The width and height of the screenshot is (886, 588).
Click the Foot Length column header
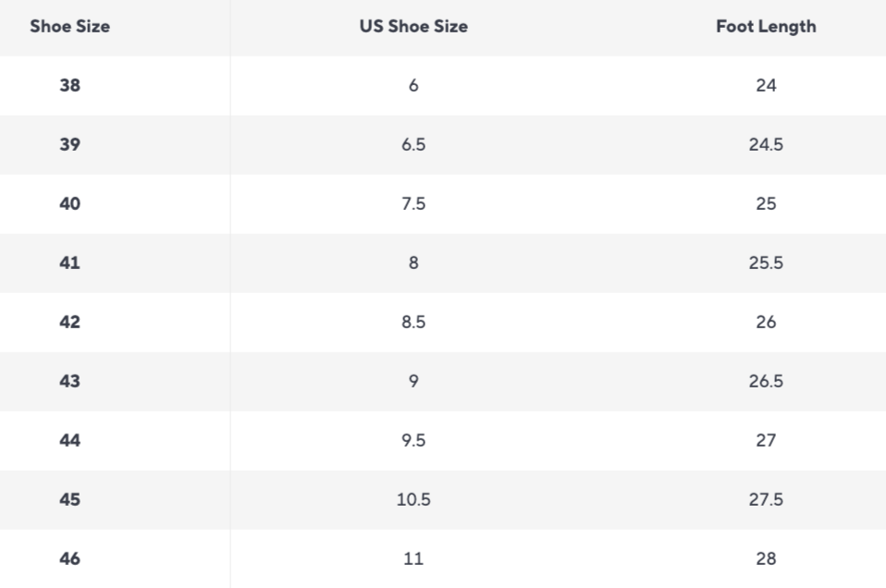pyautogui.click(x=765, y=27)
